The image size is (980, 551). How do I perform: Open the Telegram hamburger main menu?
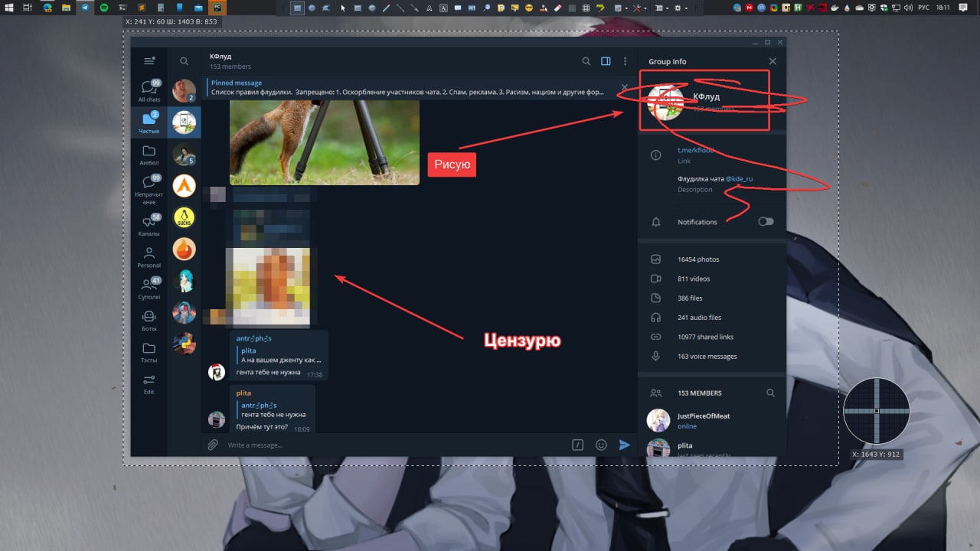click(x=149, y=60)
